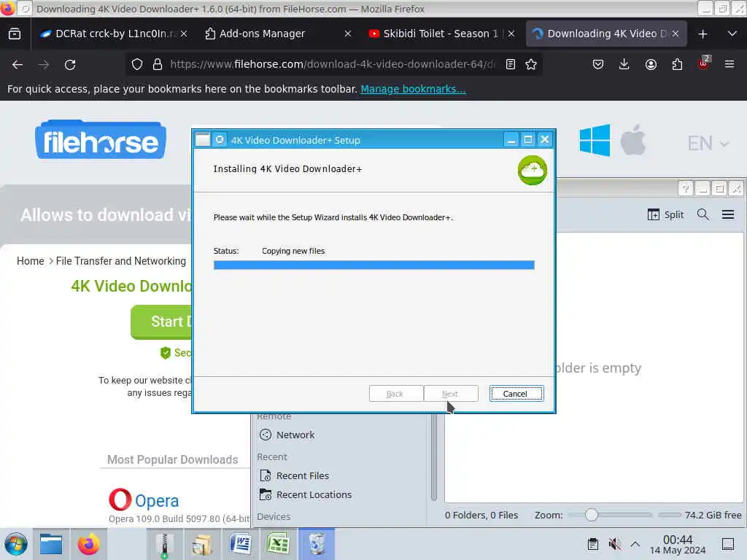Open Setup window system menu icon
The width and height of the screenshot is (747, 560).
(203, 139)
